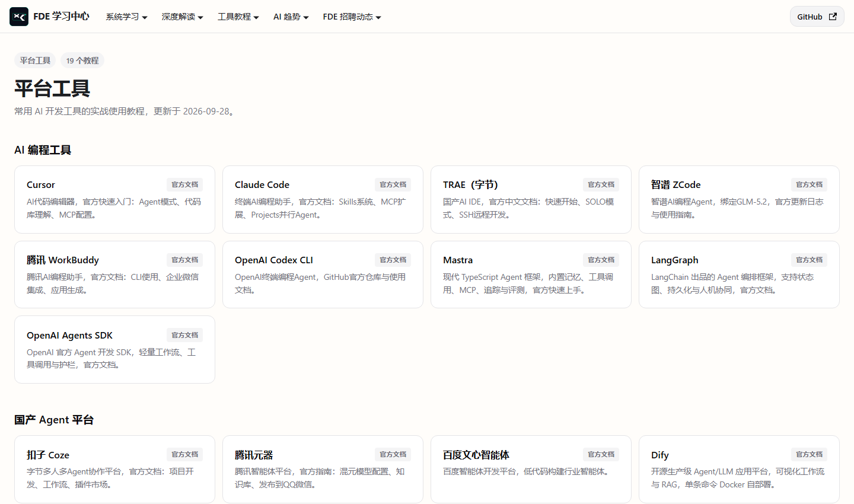
Task: Click 官方文档 badge on Cursor card
Action: (x=185, y=184)
